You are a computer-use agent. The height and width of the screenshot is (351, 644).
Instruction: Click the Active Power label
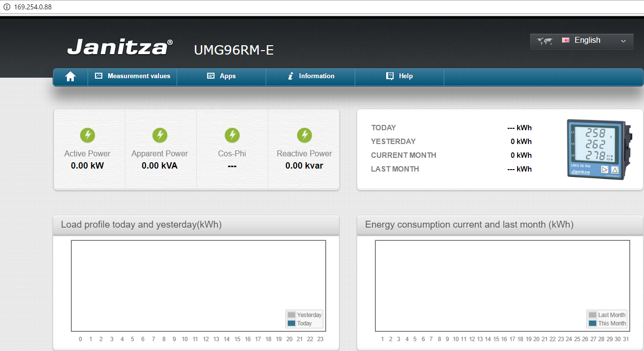[x=88, y=154]
